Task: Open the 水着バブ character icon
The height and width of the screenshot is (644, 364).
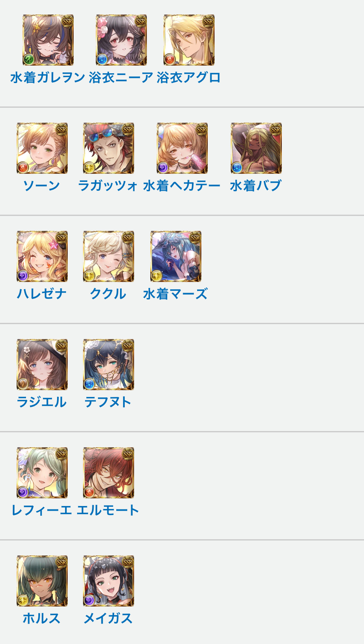Action: click(256, 148)
